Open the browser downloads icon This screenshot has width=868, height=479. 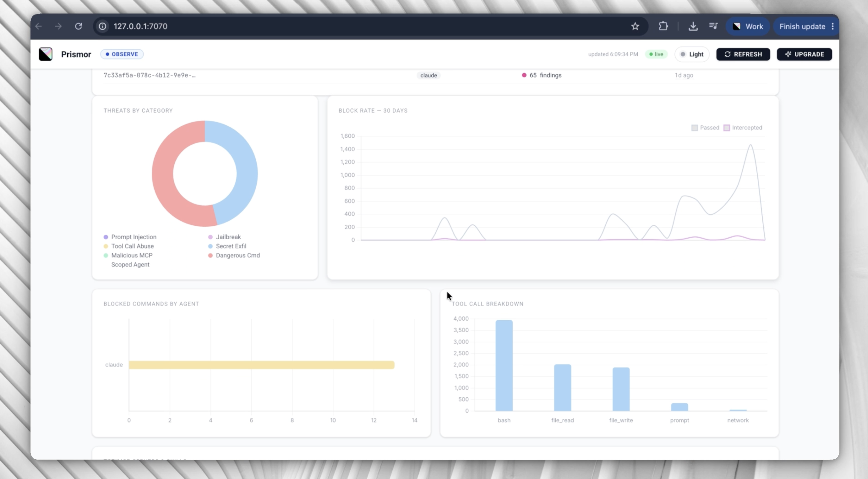point(693,26)
